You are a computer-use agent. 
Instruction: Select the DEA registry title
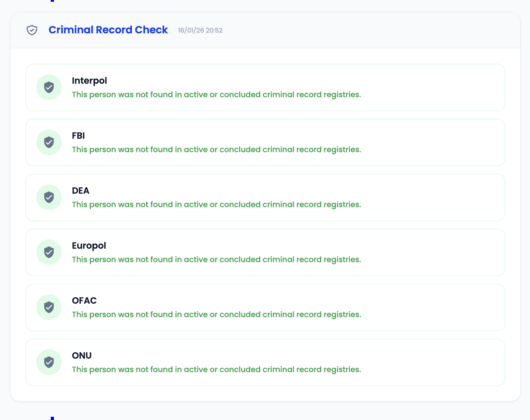[81, 191]
